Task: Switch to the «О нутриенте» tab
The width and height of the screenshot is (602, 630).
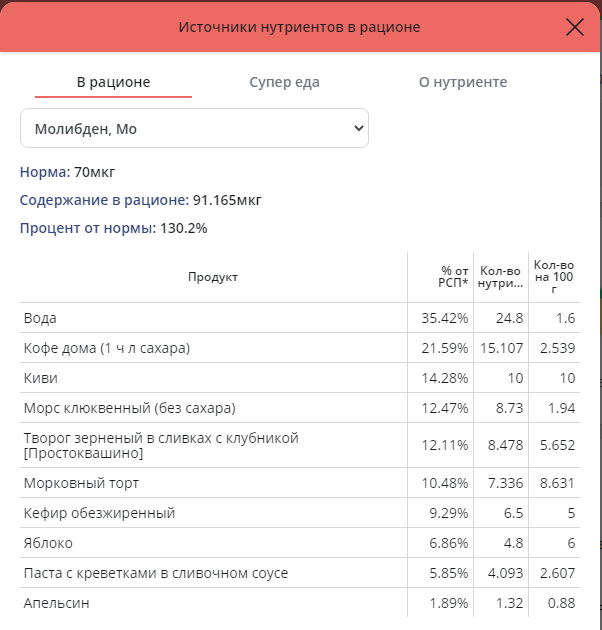Action: tap(463, 82)
